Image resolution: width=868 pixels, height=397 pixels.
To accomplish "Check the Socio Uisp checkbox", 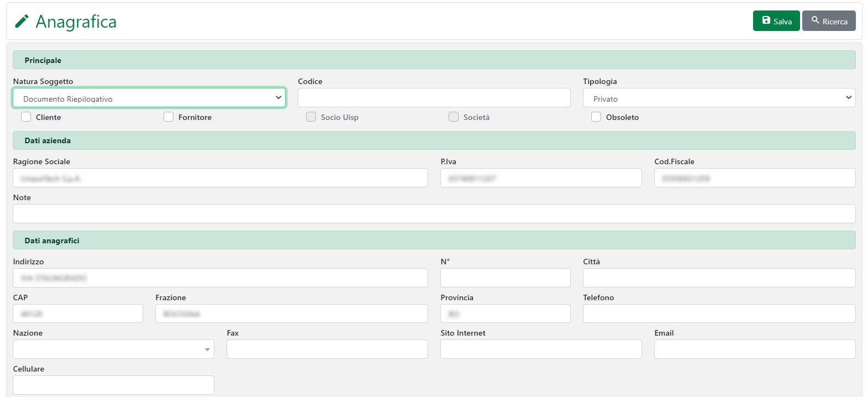I will 311,117.
